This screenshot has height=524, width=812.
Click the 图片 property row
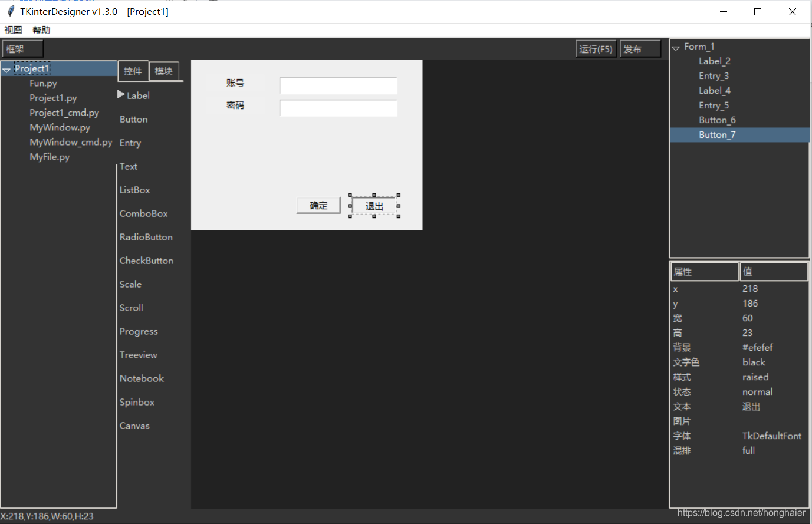coord(739,421)
